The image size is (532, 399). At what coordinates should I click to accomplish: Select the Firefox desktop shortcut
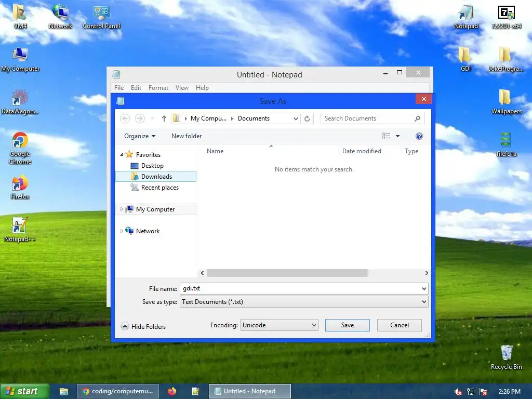tap(20, 187)
